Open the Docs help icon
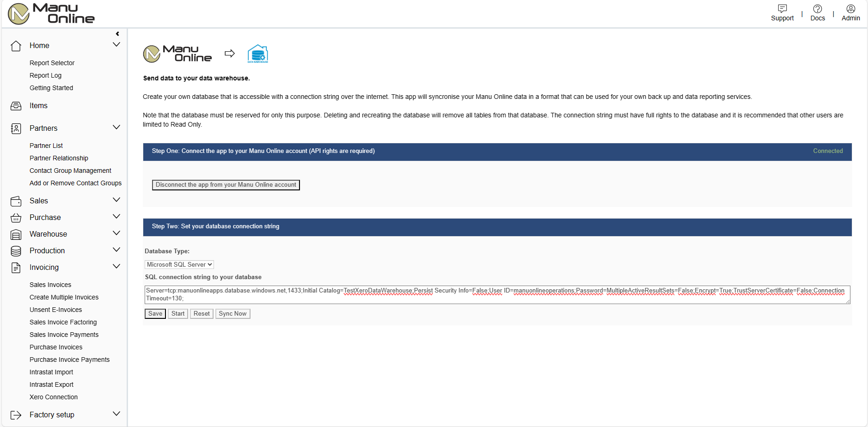Screen dimensions: 868x427 pyautogui.click(x=817, y=9)
